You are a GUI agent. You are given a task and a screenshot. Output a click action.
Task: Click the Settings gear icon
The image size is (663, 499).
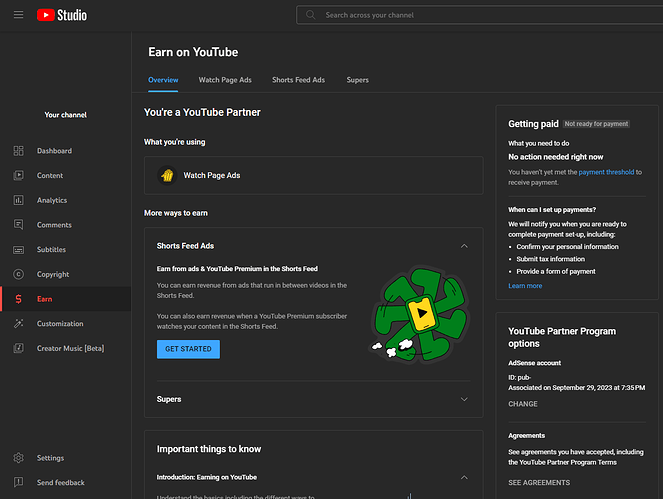pos(18,458)
